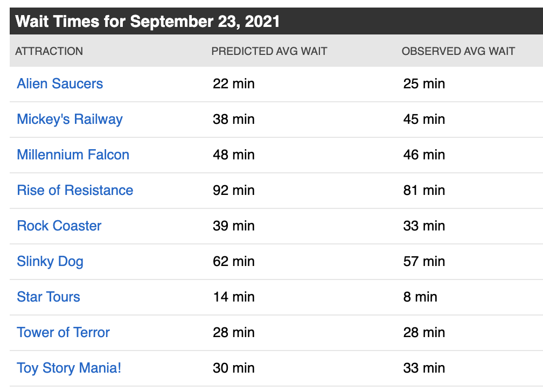543x392 pixels.
Task: Click the Mickey's Railway link
Action: pos(69,119)
